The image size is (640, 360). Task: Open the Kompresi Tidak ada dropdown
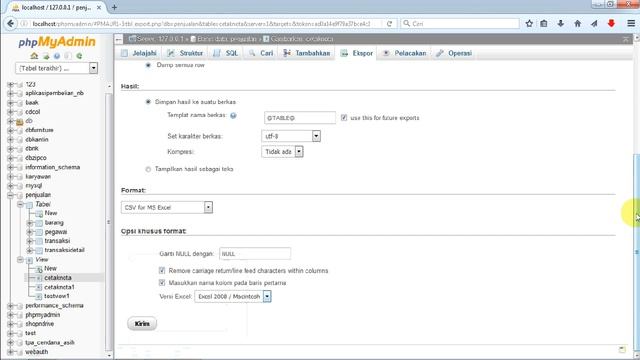point(282,152)
